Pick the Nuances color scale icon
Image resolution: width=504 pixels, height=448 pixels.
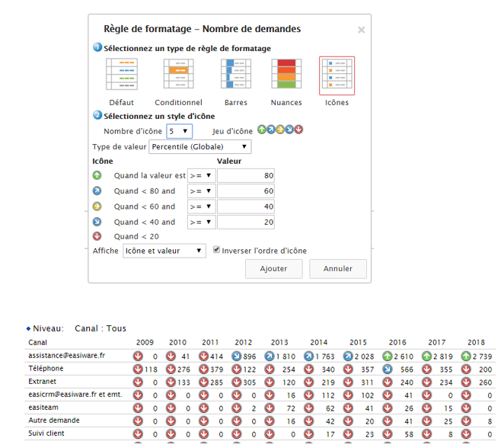[x=286, y=75]
